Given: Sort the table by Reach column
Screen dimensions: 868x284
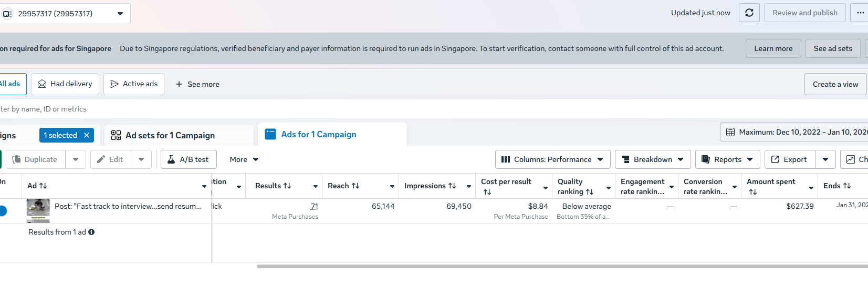Looking at the screenshot, I should (355, 186).
